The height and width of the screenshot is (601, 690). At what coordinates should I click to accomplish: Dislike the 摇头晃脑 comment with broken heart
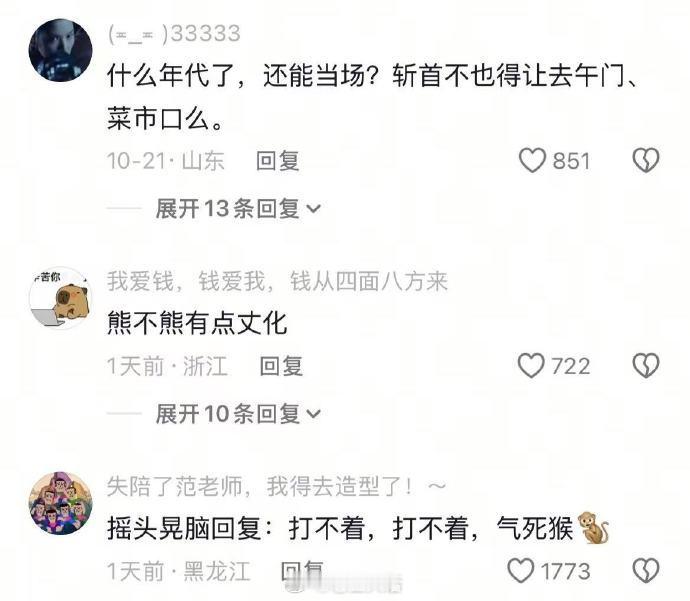tap(646, 571)
